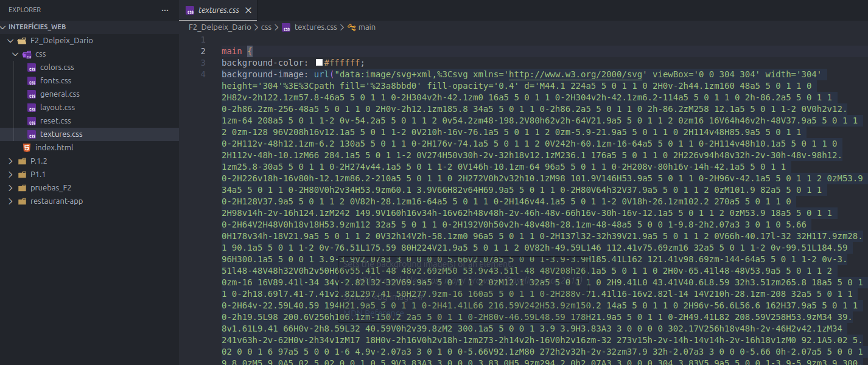Click the colors.css file icon

(32, 68)
